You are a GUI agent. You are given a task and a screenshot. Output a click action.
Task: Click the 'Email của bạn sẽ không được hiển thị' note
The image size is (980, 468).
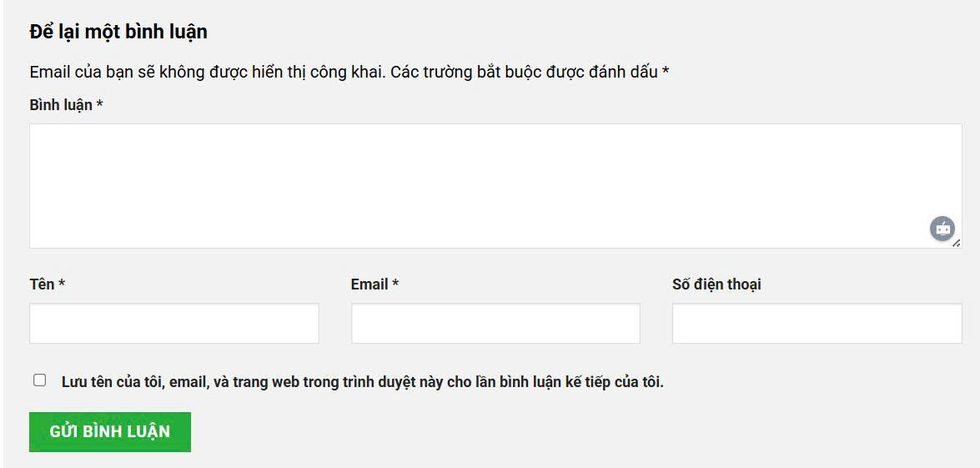coord(349,72)
